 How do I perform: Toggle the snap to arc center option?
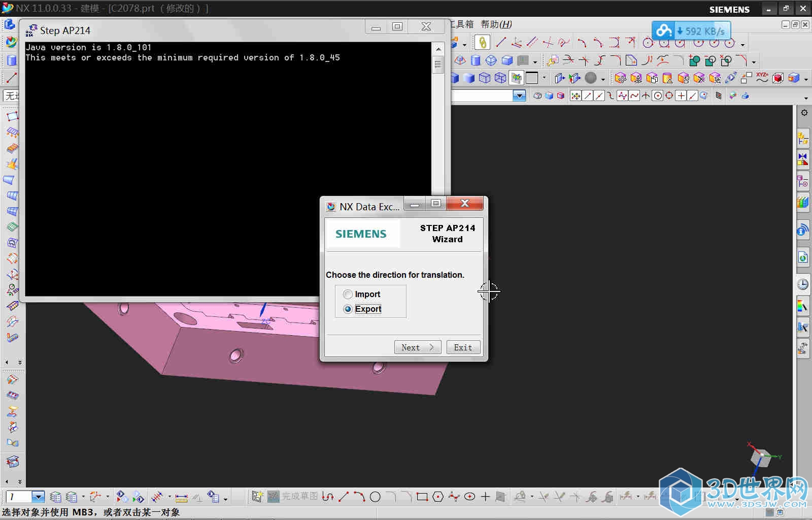point(658,95)
